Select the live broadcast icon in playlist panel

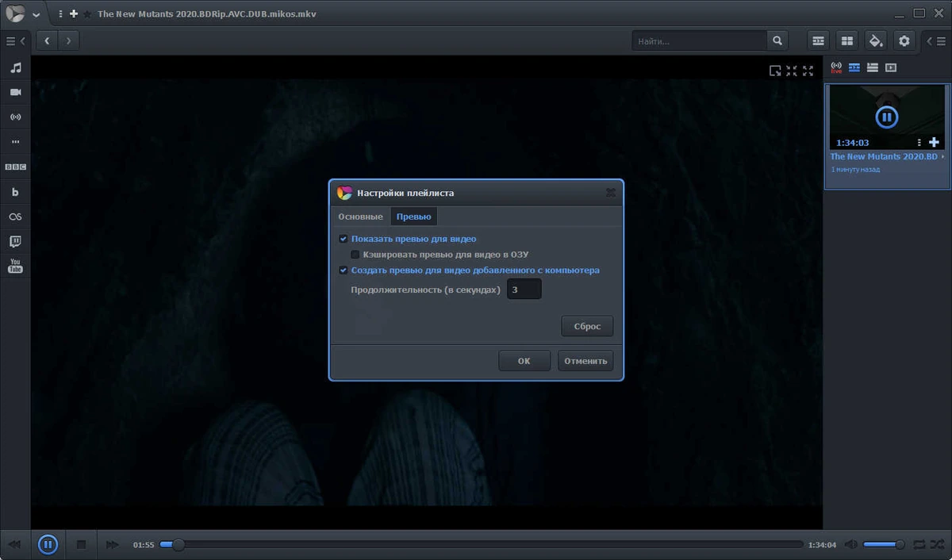(836, 68)
